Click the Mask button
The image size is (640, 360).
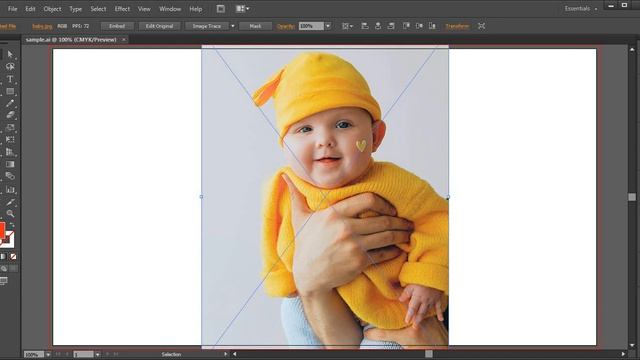256,26
